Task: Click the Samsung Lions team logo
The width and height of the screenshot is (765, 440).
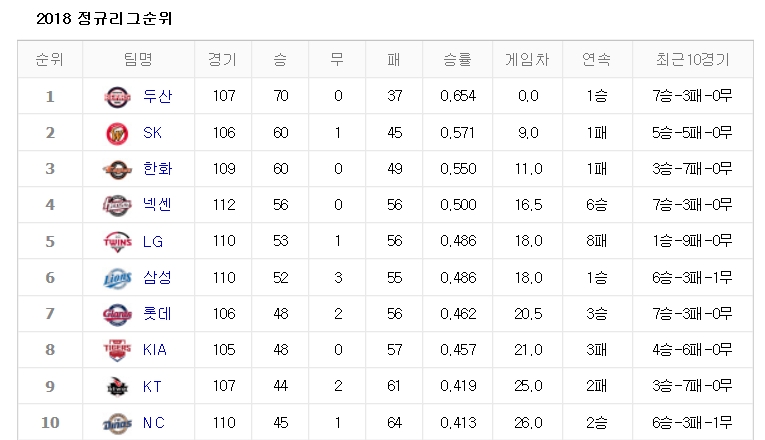Action: click(117, 278)
